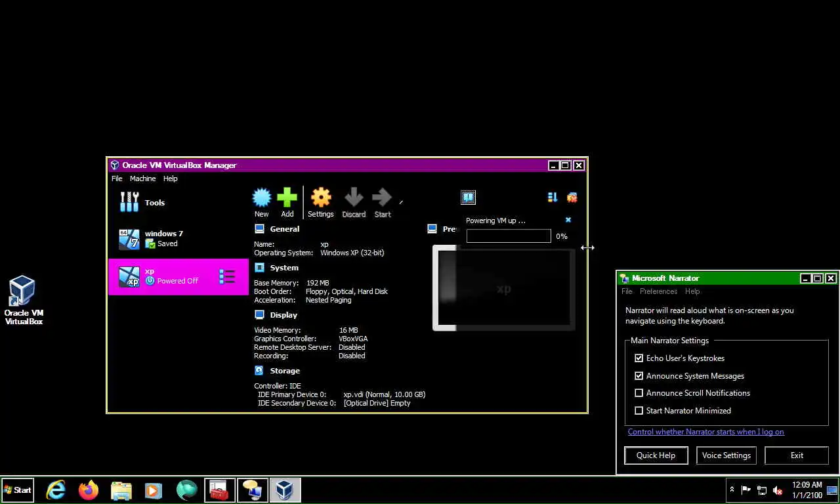Click the green globe browser taskbar icon
The width and height of the screenshot is (840, 504).
point(186,490)
